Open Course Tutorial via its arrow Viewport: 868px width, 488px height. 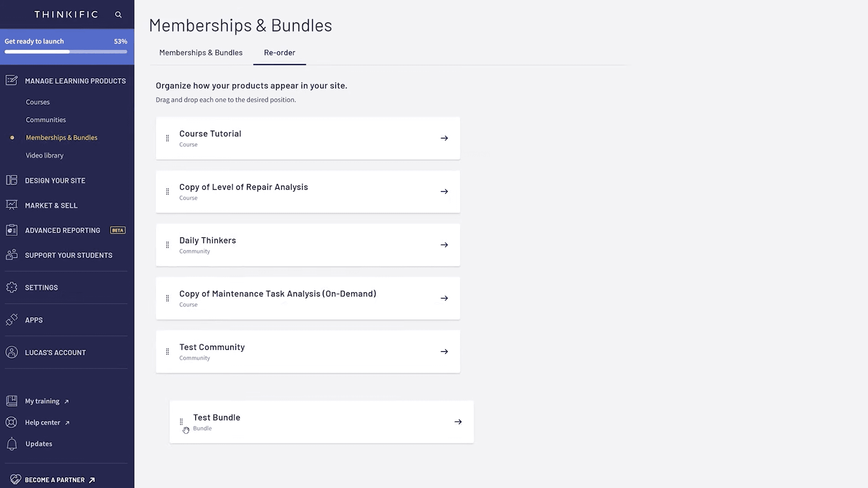[444, 138]
